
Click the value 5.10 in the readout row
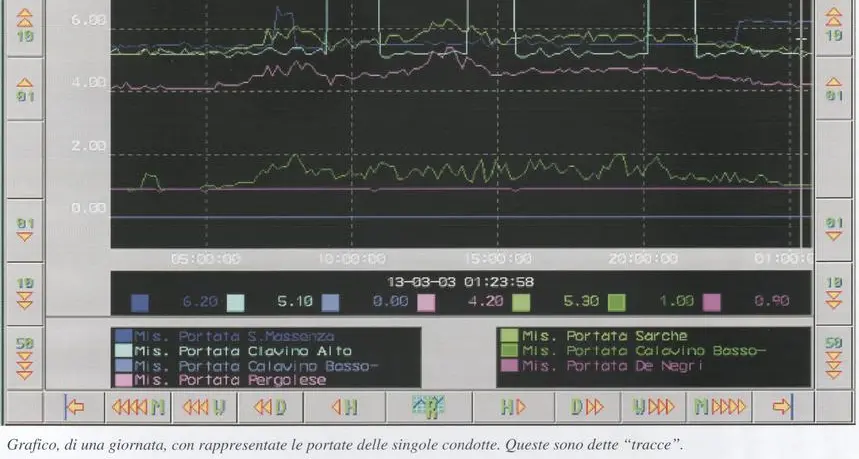295,301
